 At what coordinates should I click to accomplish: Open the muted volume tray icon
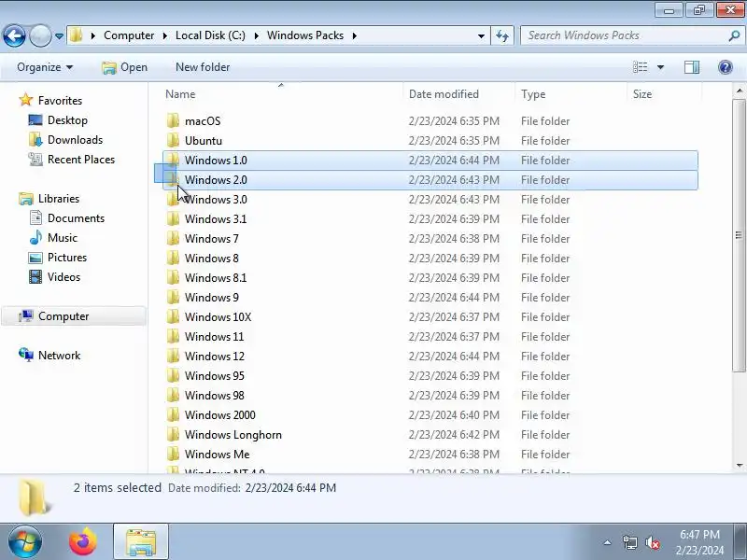[x=652, y=542]
